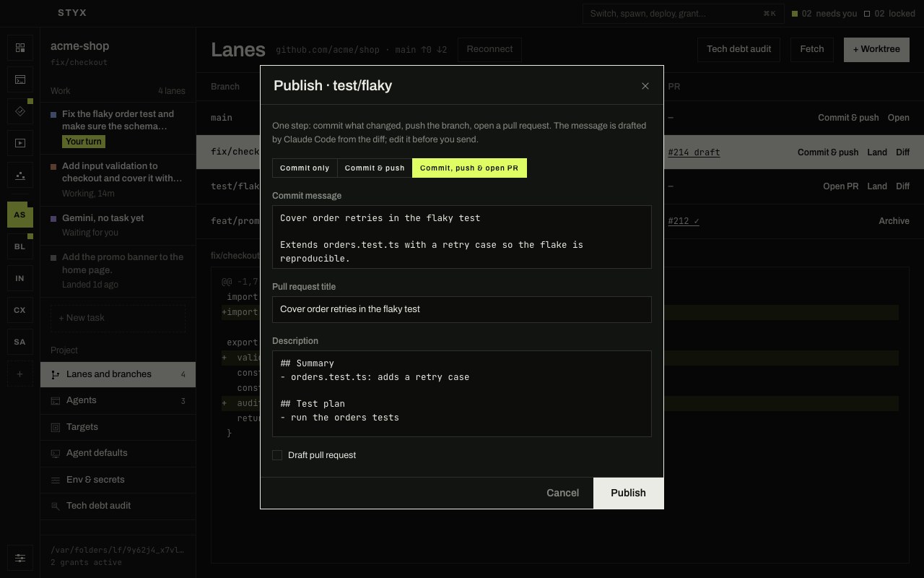Open the #212 pull request link
The width and height of the screenshot is (924, 578).
click(684, 221)
